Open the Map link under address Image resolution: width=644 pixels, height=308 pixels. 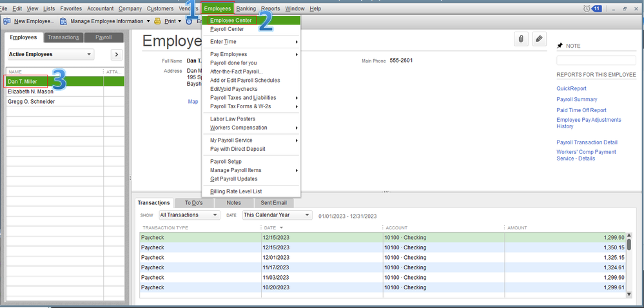point(193,101)
